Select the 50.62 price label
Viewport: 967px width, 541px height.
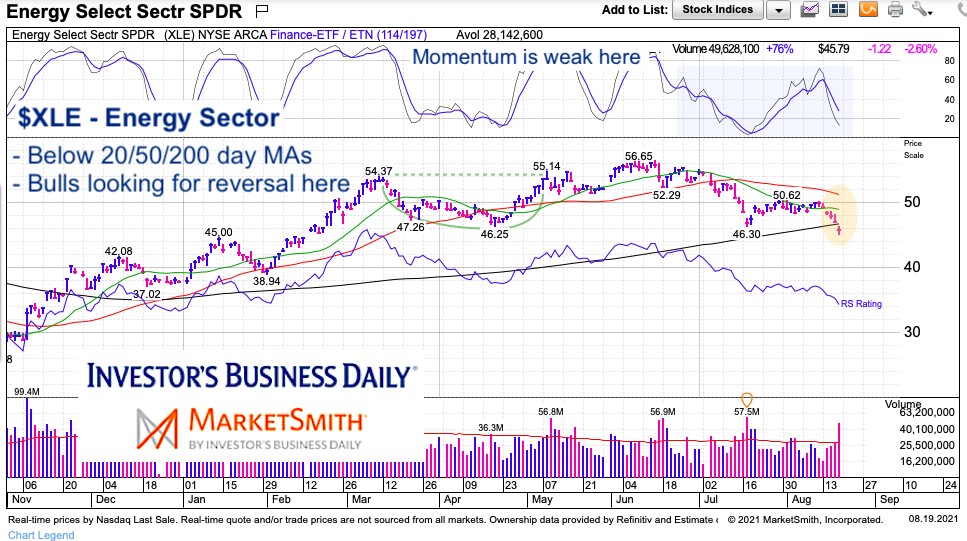(x=787, y=196)
